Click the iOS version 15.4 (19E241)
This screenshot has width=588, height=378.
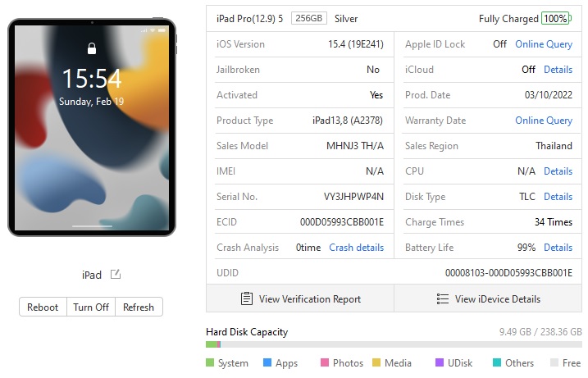(x=355, y=44)
